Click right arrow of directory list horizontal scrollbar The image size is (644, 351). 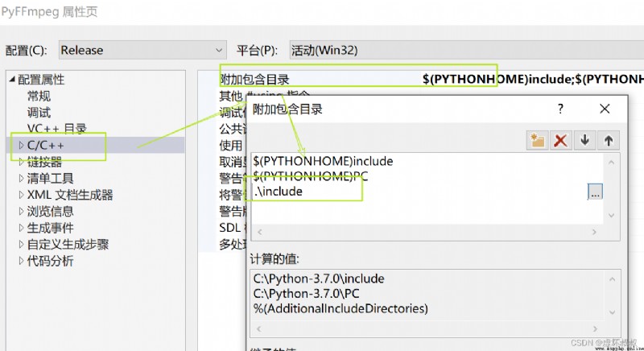point(594,232)
